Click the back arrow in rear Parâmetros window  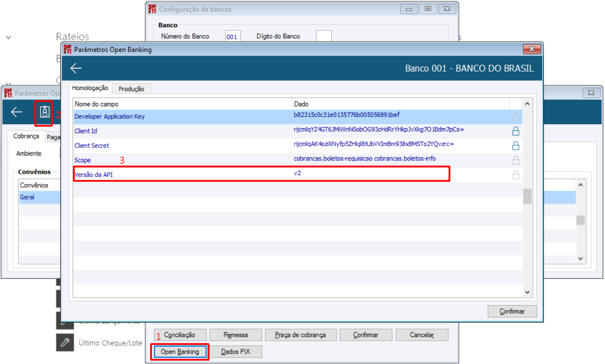17,112
